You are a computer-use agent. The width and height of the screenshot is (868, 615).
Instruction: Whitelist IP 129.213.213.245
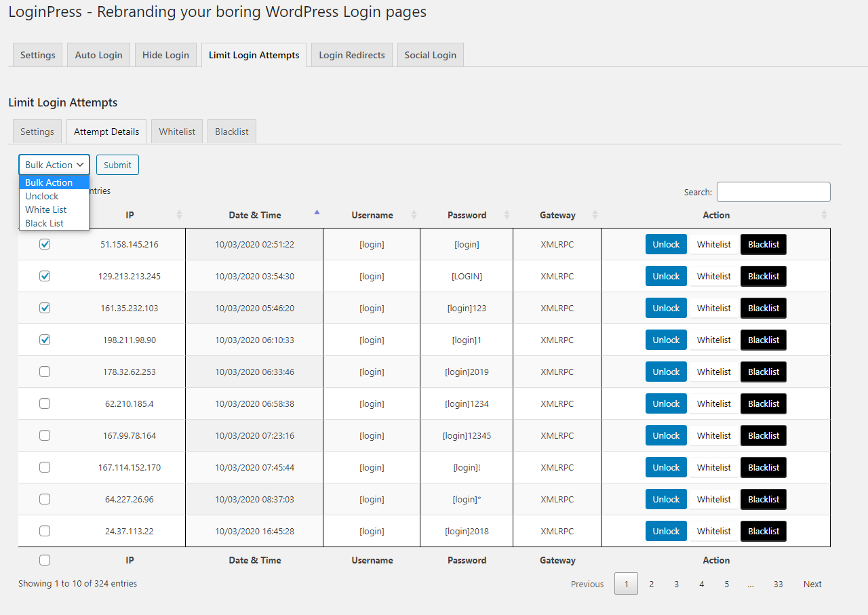pyautogui.click(x=714, y=276)
